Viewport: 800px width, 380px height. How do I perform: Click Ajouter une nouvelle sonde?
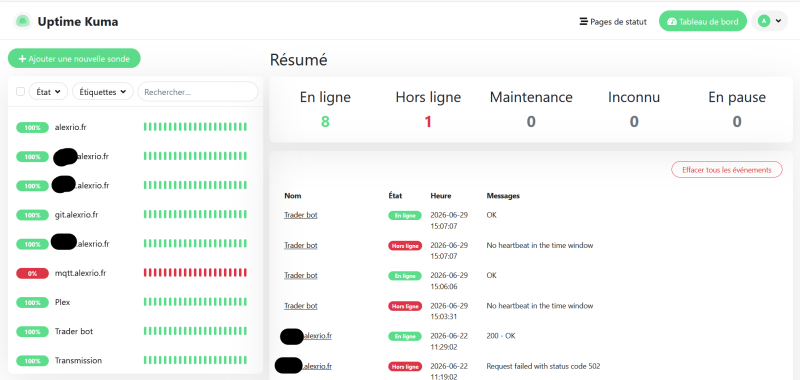[x=74, y=59]
